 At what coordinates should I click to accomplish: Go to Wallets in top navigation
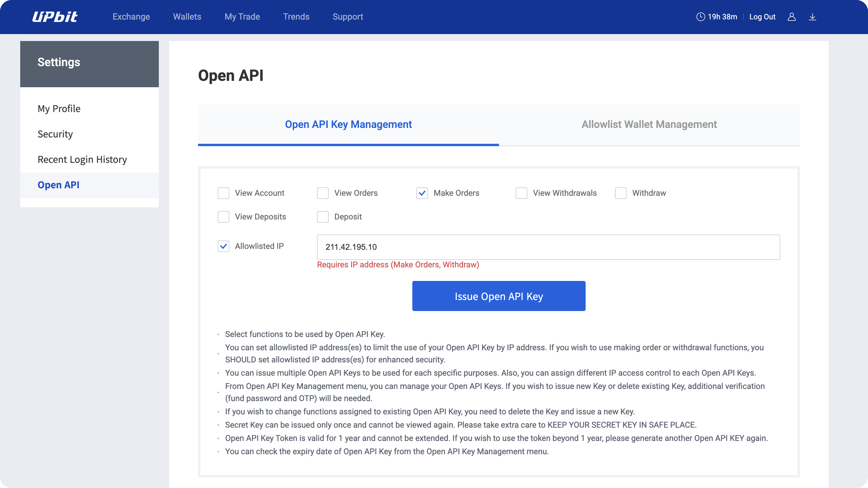(x=187, y=17)
